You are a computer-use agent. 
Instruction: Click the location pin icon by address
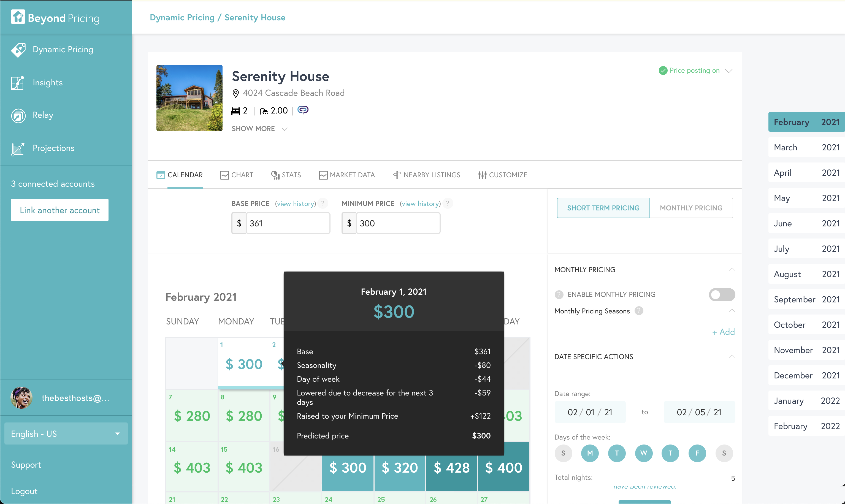click(x=235, y=93)
